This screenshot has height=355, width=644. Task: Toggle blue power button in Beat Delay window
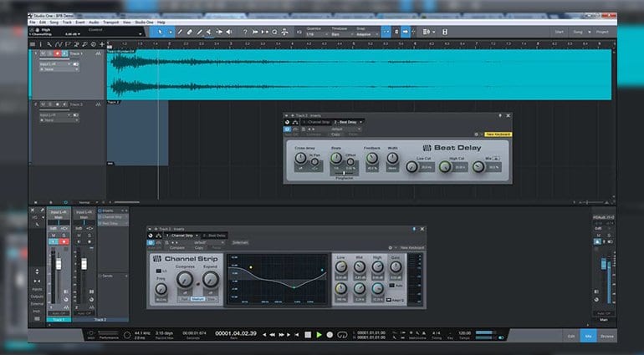pyautogui.click(x=287, y=129)
